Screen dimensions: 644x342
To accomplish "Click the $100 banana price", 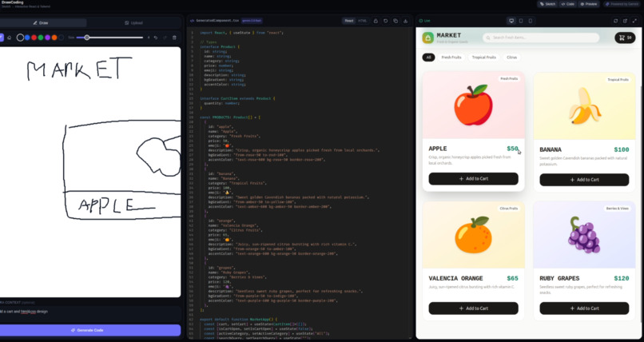I will tap(622, 150).
